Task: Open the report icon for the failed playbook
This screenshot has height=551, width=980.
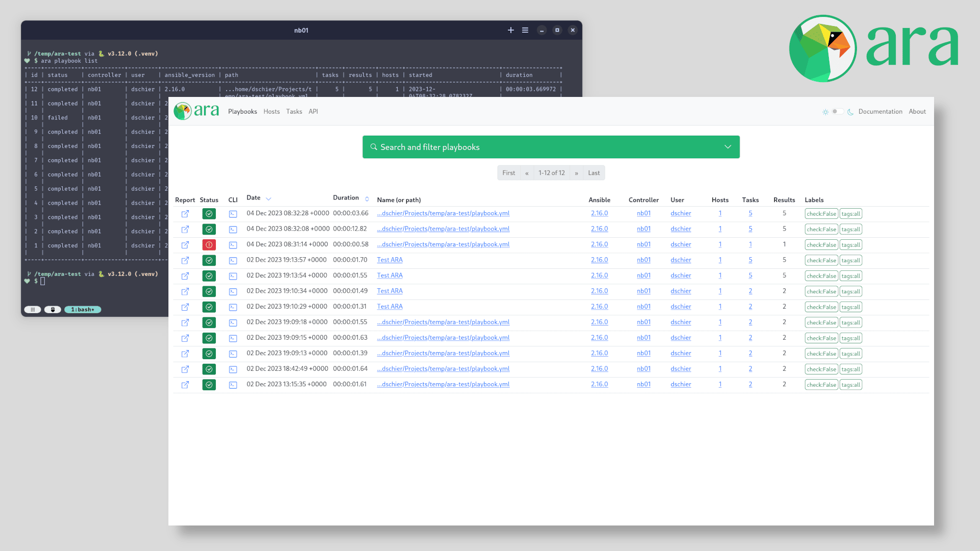Action: pyautogui.click(x=185, y=245)
